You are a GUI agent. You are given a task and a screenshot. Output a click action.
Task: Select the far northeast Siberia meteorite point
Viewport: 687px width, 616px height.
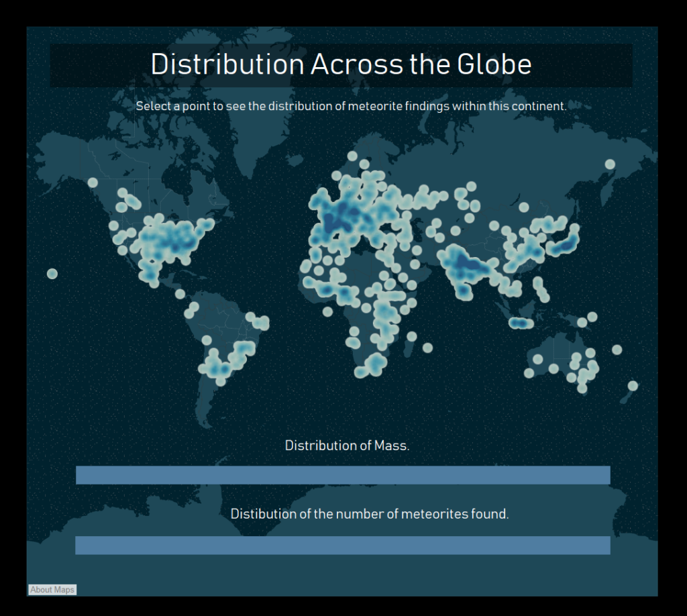point(610,164)
